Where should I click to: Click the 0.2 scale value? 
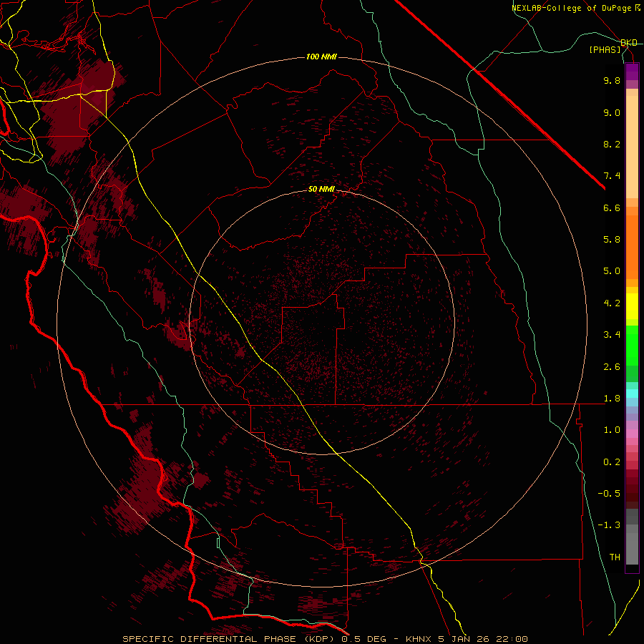pos(612,462)
